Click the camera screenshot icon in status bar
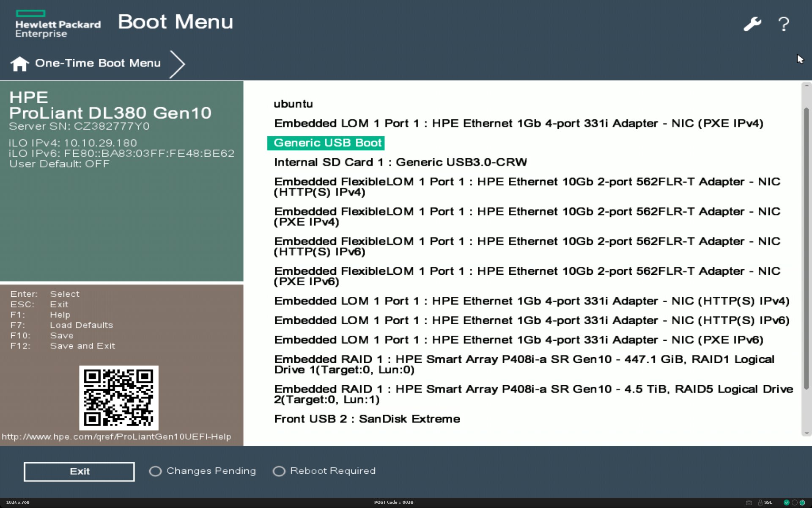This screenshot has width=812, height=508. tap(749, 502)
